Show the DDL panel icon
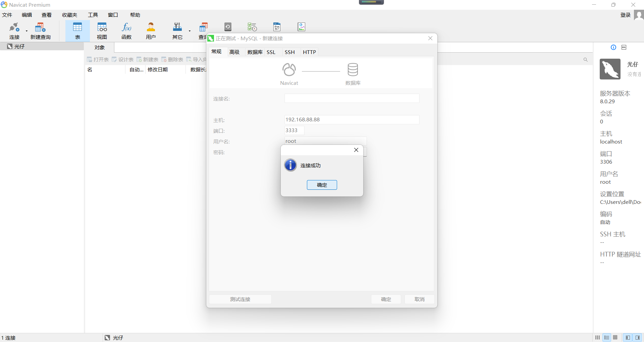This screenshot has height=342, width=644. (624, 47)
